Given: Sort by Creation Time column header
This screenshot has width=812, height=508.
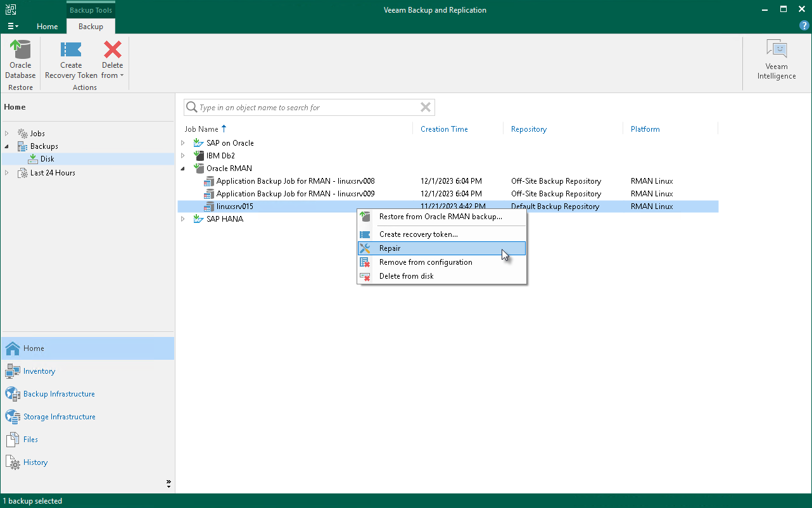Looking at the screenshot, I should tap(444, 129).
